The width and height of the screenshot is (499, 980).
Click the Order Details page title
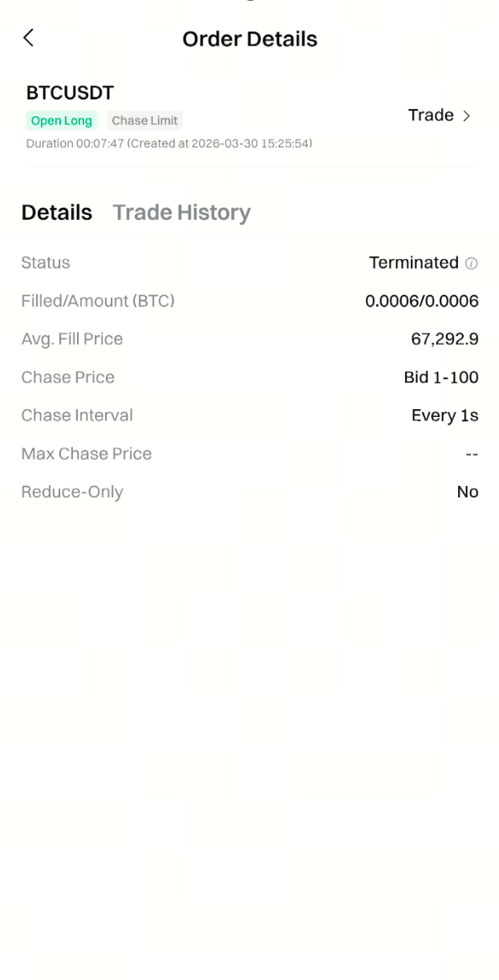point(249,39)
